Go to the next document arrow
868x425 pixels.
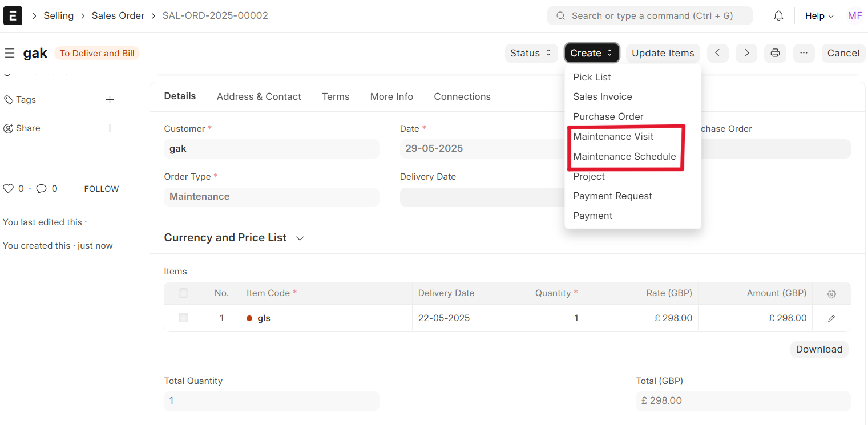[746, 53]
